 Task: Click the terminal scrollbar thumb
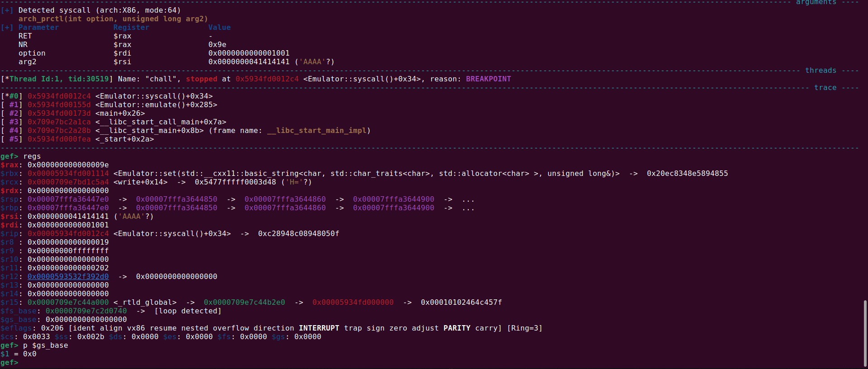[865, 333]
